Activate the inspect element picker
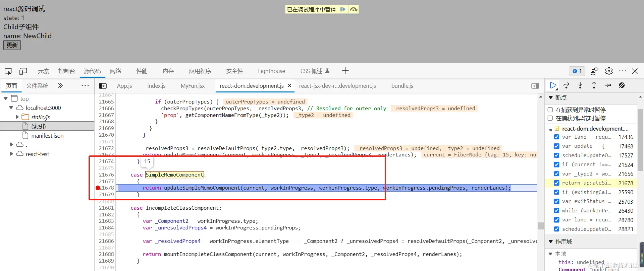The height and width of the screenshot is (271, 644). 8,71
